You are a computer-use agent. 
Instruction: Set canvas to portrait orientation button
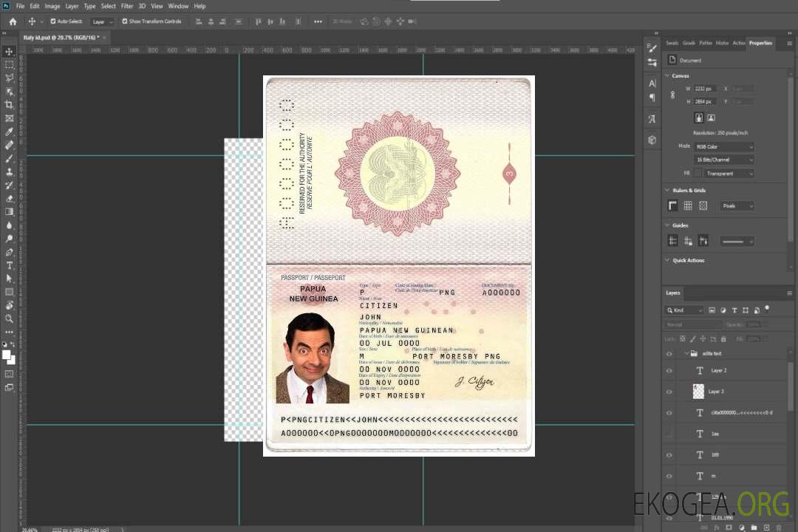tap(699, 118)
